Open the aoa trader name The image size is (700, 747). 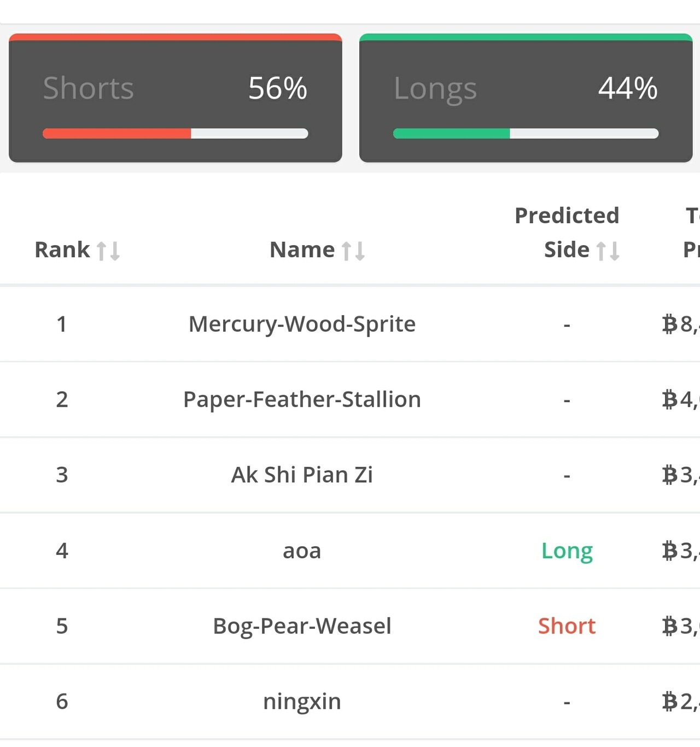[x=302, y=551]
